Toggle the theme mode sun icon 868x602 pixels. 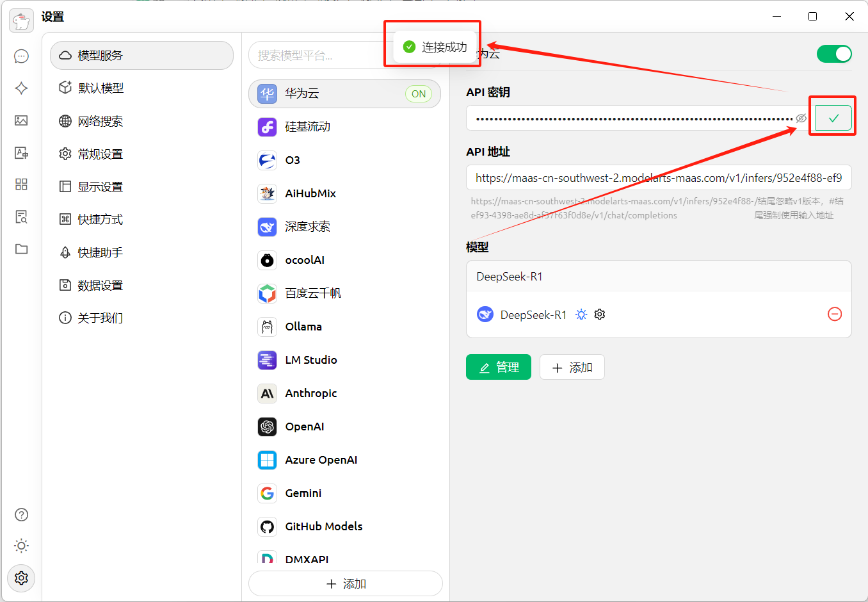(x=21, y=546)
